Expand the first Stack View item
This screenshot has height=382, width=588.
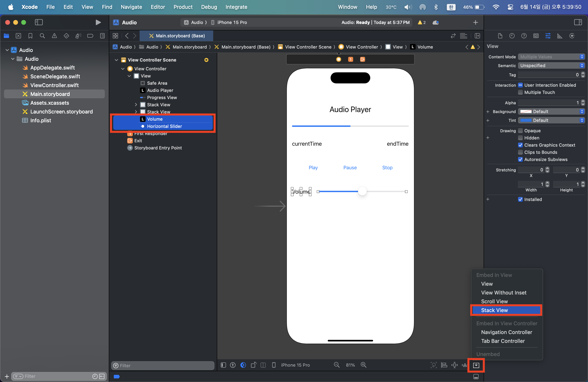pos(136,105)
